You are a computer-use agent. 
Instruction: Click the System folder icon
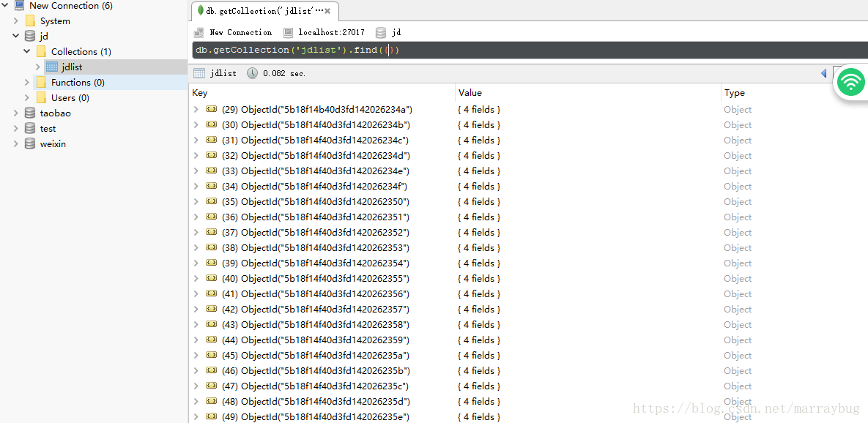point(31,21)
